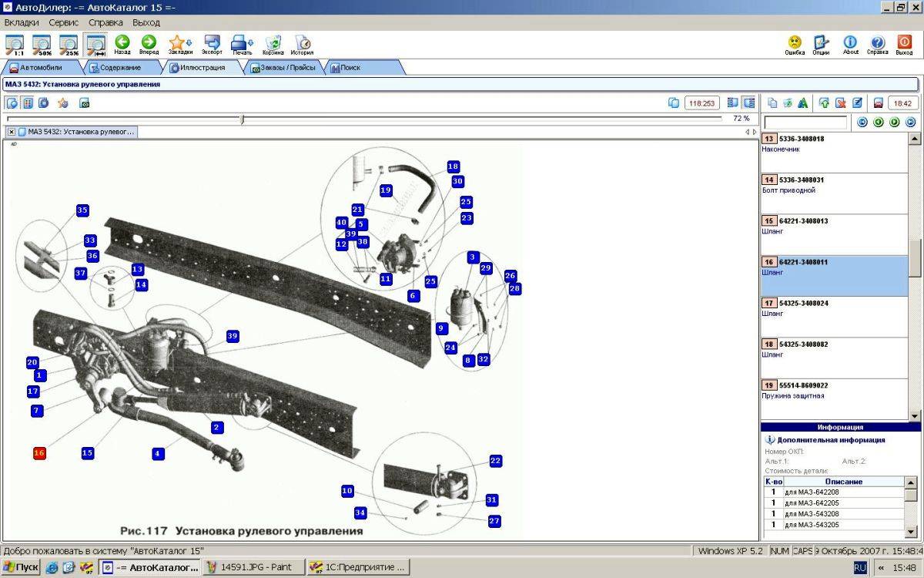This screenshot has height=578, width=924.
Task: Select part 19 Пружина защитная
Action: tap(835, 398)
